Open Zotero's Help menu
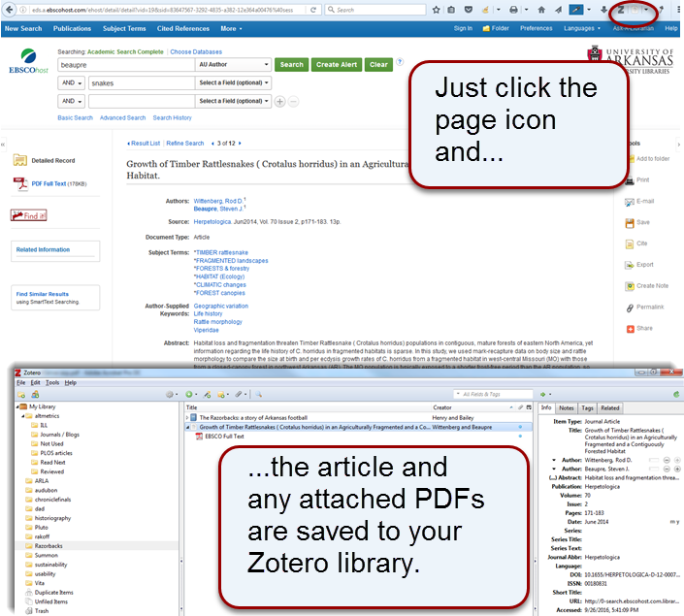 (x=71, y=382)
